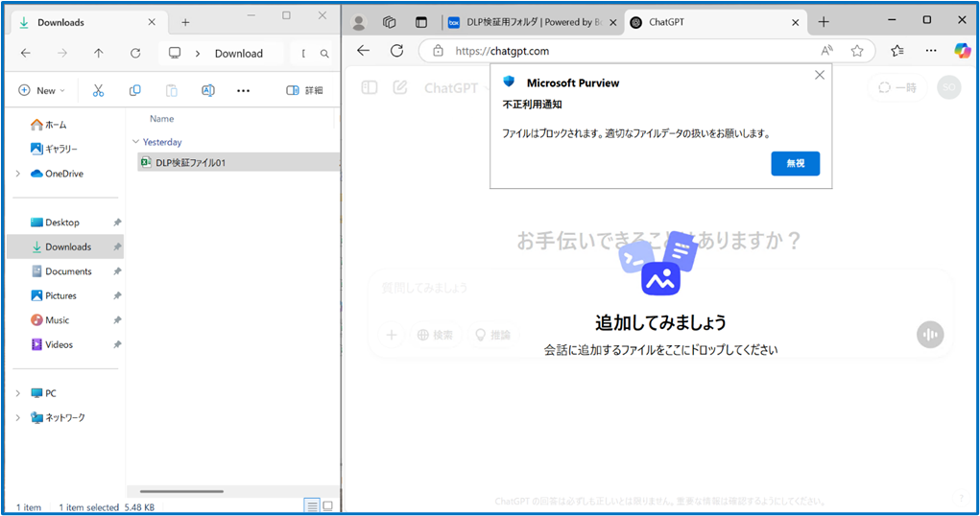Open a new tab in Edge
This screenshot has height=516, width=980.
[x=824, y=22]
